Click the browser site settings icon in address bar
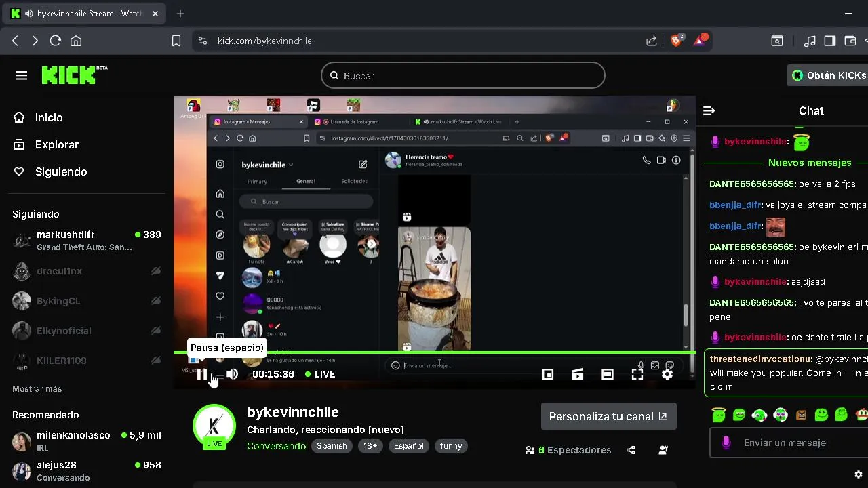 [x=202, y=41]
